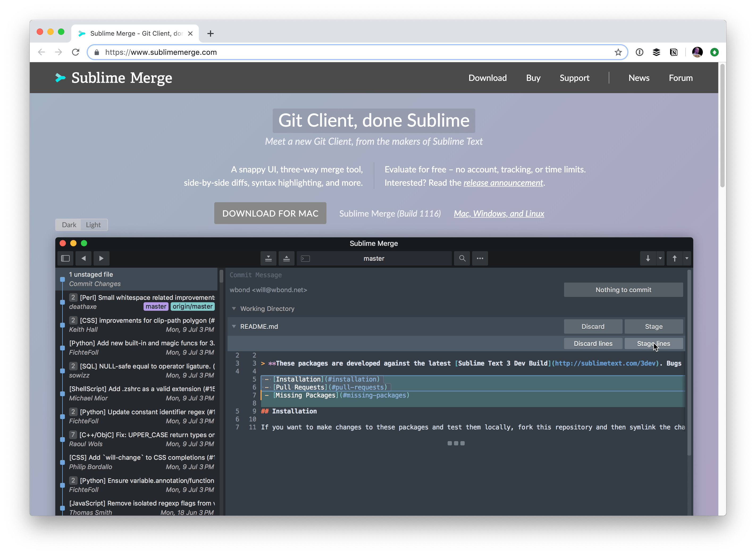Click the DOWNLOAD FOR MAC button
756x555 pixels.
270,213
